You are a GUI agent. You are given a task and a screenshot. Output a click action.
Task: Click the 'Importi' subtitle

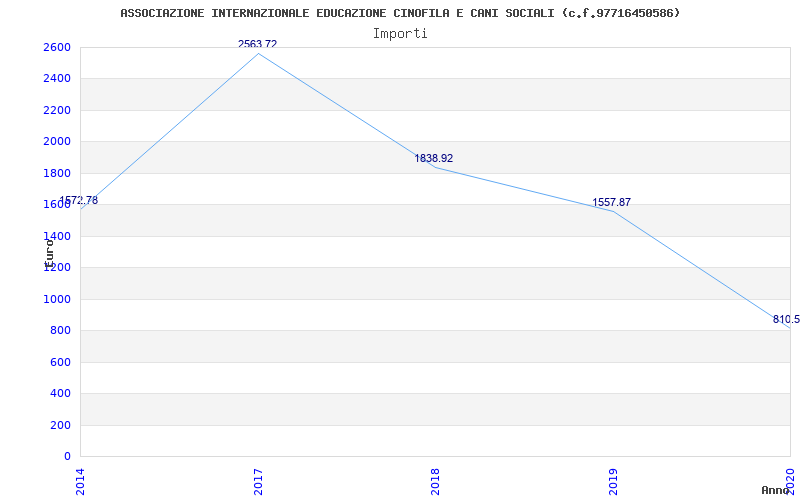coord(400,34)
